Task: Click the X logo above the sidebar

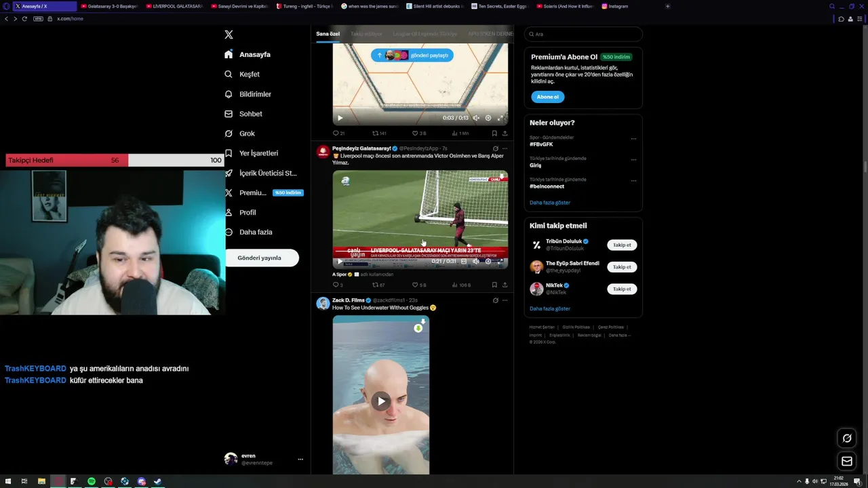Action: 229,35
